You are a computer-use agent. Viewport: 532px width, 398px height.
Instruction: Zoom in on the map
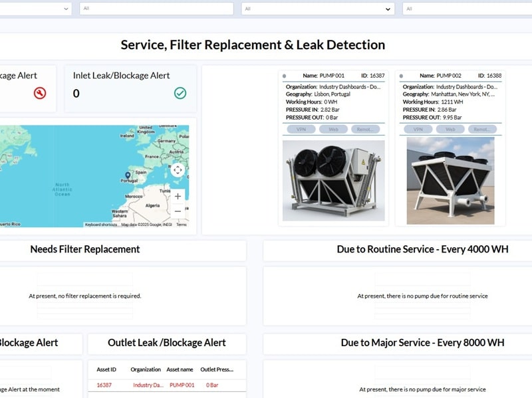click(178, 197)
